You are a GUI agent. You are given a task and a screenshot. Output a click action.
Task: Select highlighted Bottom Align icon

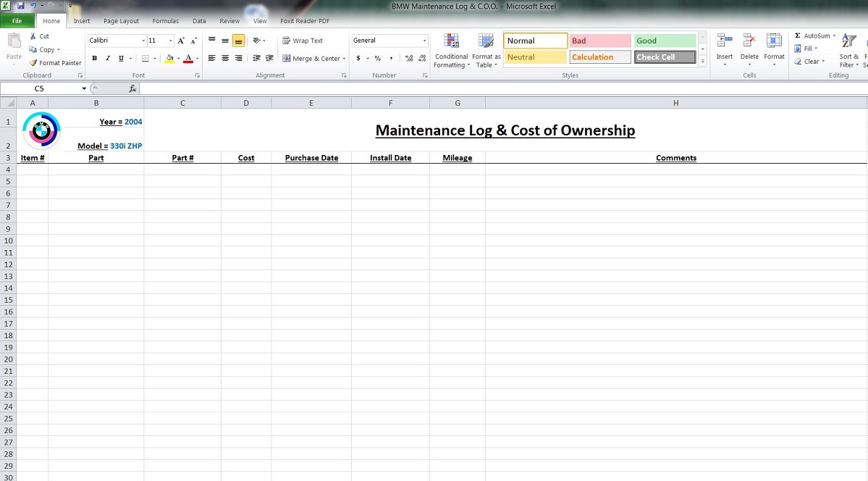tap(239, 41)
